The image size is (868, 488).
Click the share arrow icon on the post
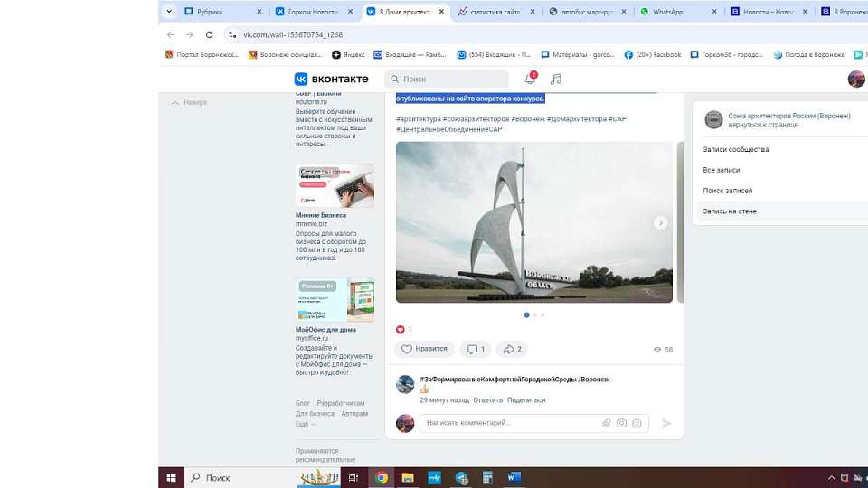coord(513,349)
